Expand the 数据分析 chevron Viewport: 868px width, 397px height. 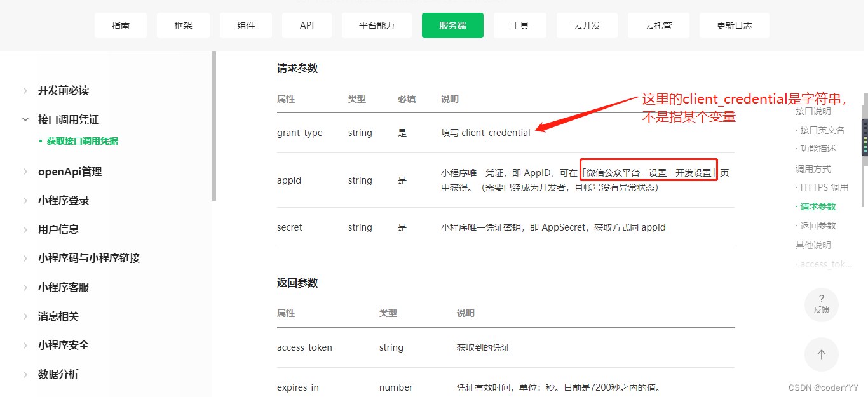(x=25, y=374)
